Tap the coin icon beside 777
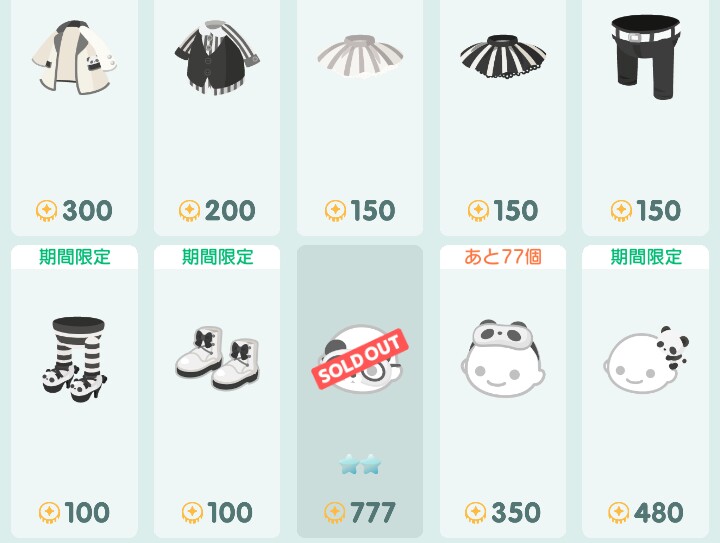Image resolution: width=720 pixels, height=543 pixels. point(335,513)
